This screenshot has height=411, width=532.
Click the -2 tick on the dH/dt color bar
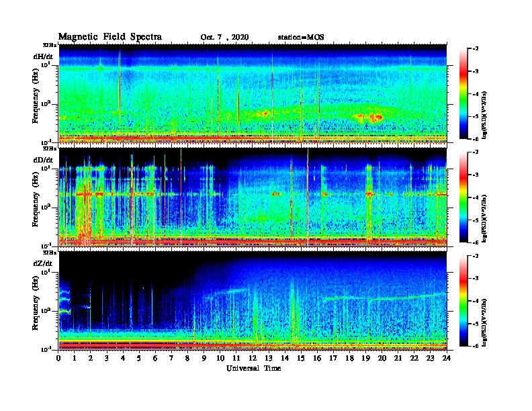(476, 49)
